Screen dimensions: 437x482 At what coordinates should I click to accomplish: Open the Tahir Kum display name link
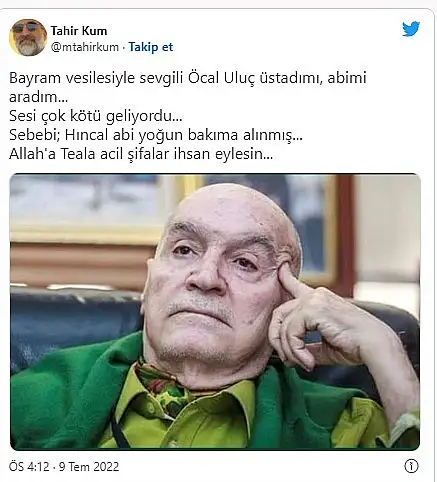(79, 31)
